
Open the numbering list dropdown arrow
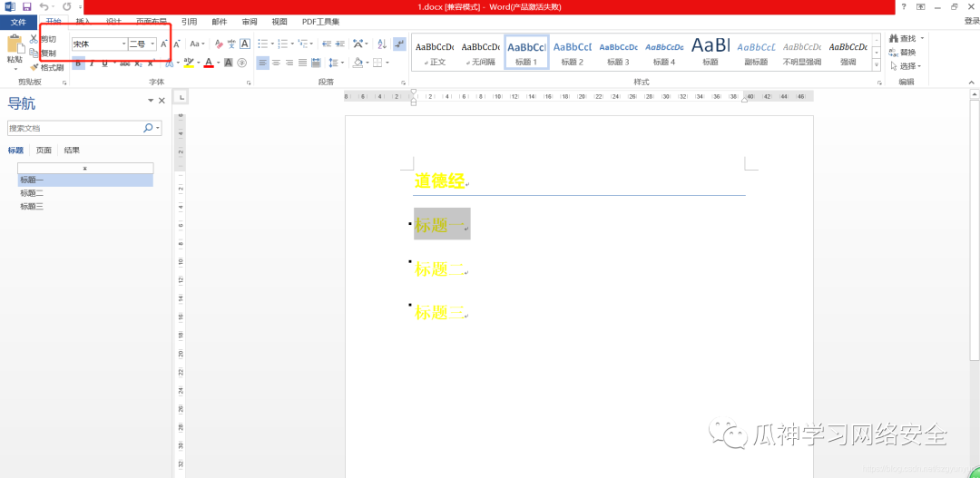[x=292, y=44]
